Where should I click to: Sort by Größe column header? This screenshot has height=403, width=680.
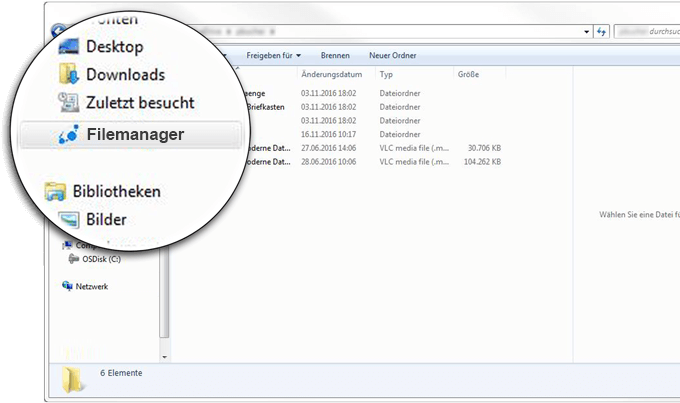(x=468, y=74)
